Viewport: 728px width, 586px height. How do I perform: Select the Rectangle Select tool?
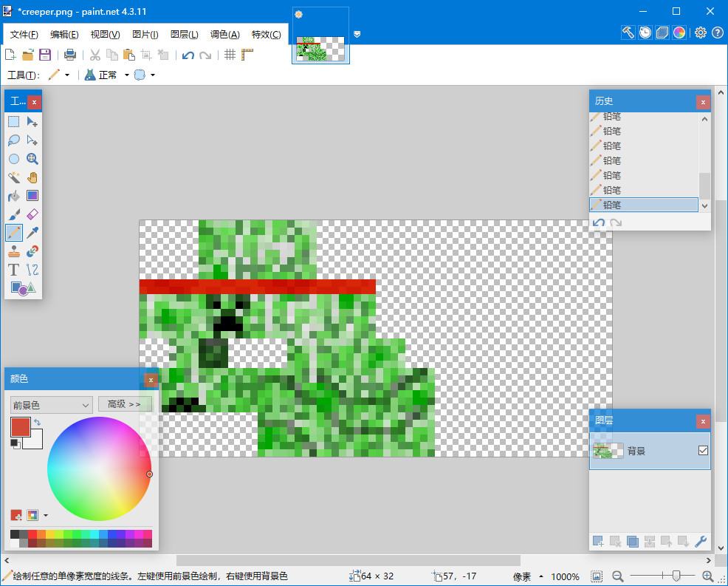click(14, 122)
